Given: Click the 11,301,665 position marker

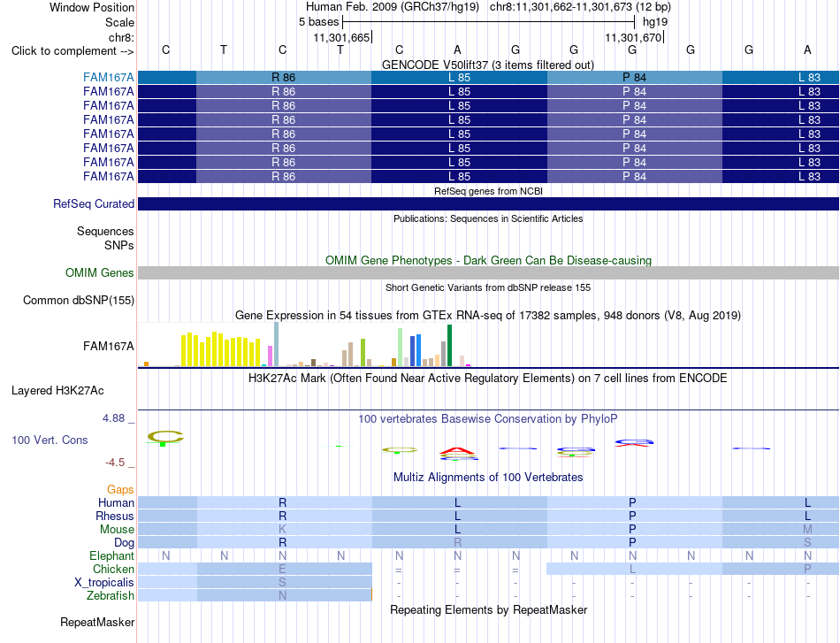Looking at the screenshot, I should pyautogui.click(x=342, y=37).
